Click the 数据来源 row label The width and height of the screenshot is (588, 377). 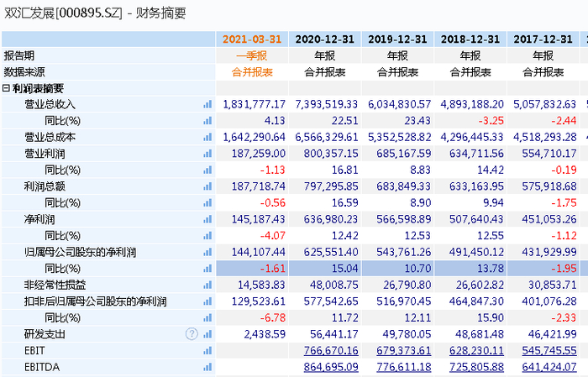(x=24, y=72)
